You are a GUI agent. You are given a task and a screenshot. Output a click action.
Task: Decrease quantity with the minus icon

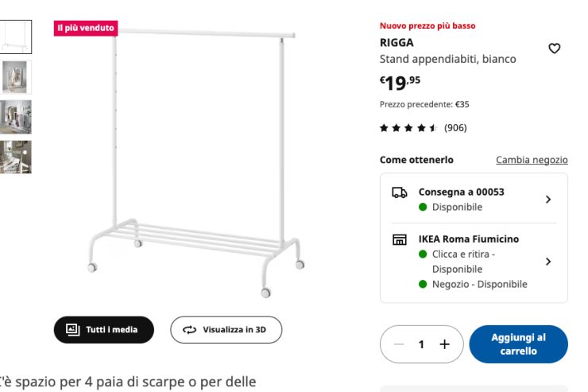coord(399,344)
